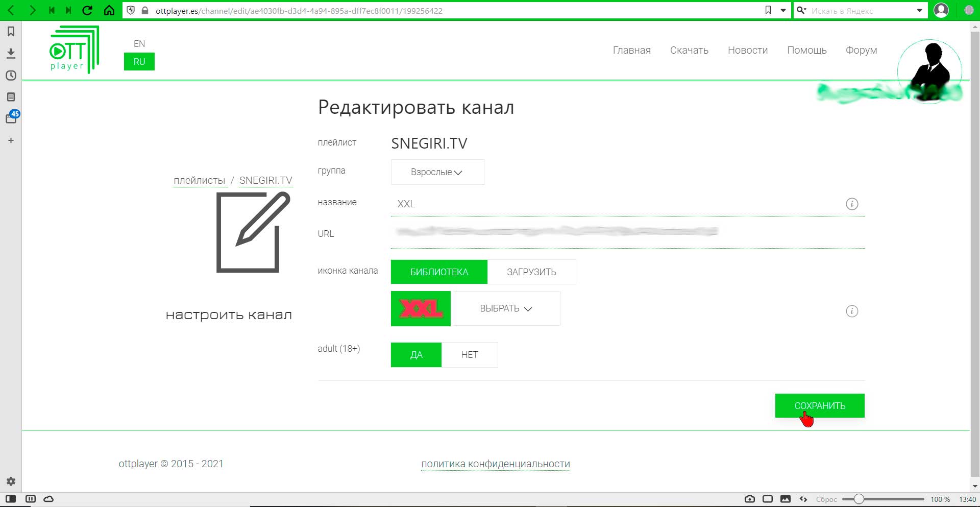Screen dimensions: 980x507
Task: Reset zoom with Сброс button
Action: [x=826, y=499]
